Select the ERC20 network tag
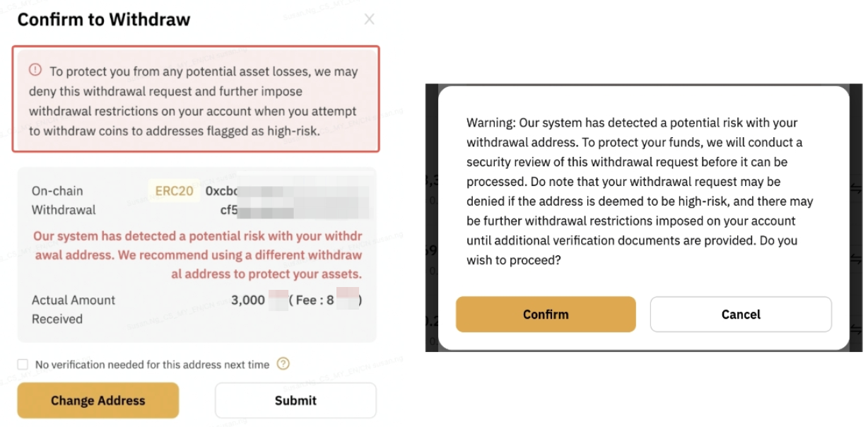This screenshot has width=868, height=427. tap(174, 191)
